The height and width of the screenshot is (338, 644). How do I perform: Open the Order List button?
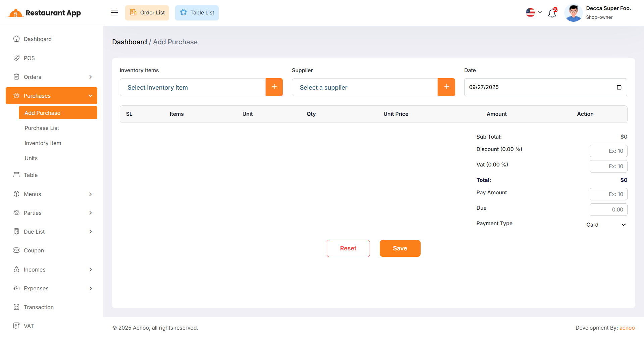click(x=147, y=13)
